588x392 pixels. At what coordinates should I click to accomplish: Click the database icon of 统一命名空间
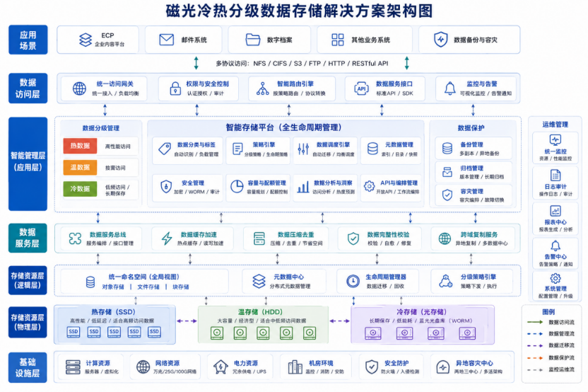tap(90, 282)
